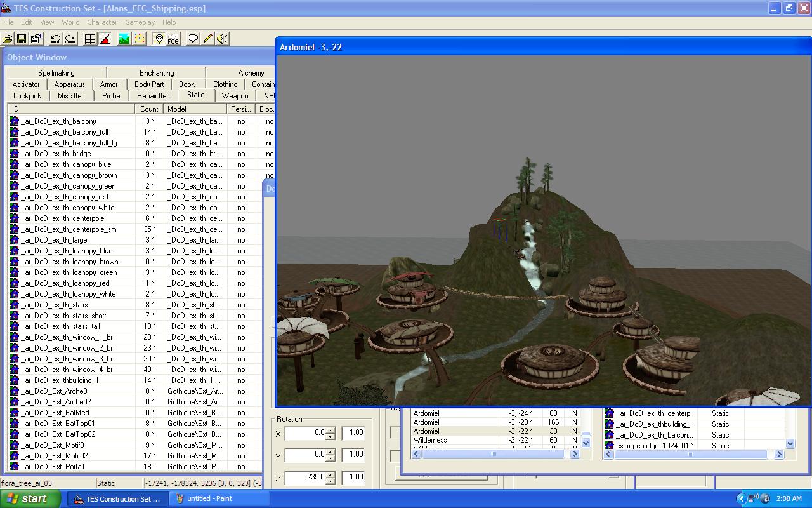Switch to the Lockpick tab
This screenshot has height=508, width=812.
(27, 96)
